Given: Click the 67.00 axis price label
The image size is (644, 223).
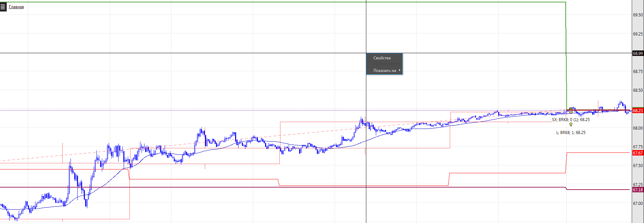Looking at the screenshot, I should pyautogui.click(x=638, y=204).
